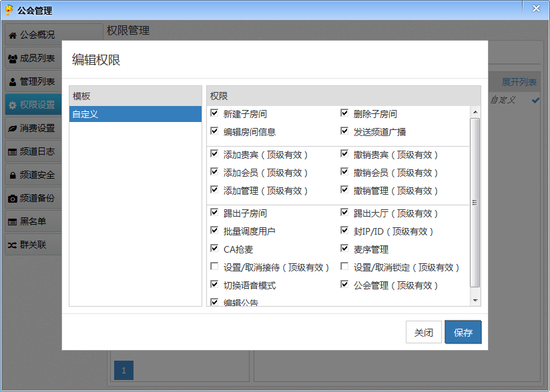Image resolution: width=550 pixels, height=392 pixels.
Task: Toggle 添加会员(顶级有效) checkbox
Action: click(214, 171)
